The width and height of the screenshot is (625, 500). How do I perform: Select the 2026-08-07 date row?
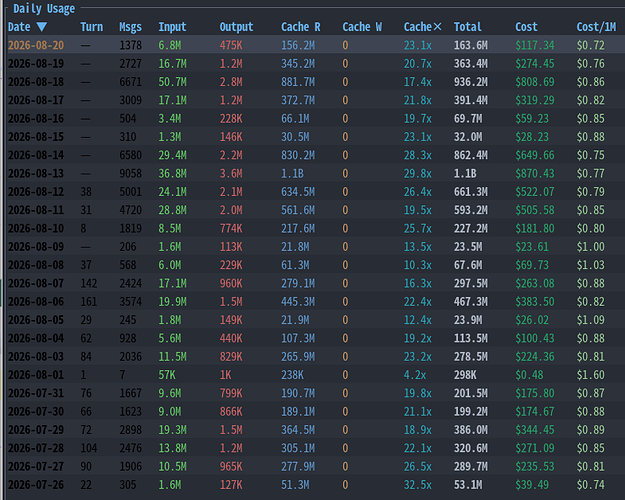pyautogui.click(x=316, y=283)
